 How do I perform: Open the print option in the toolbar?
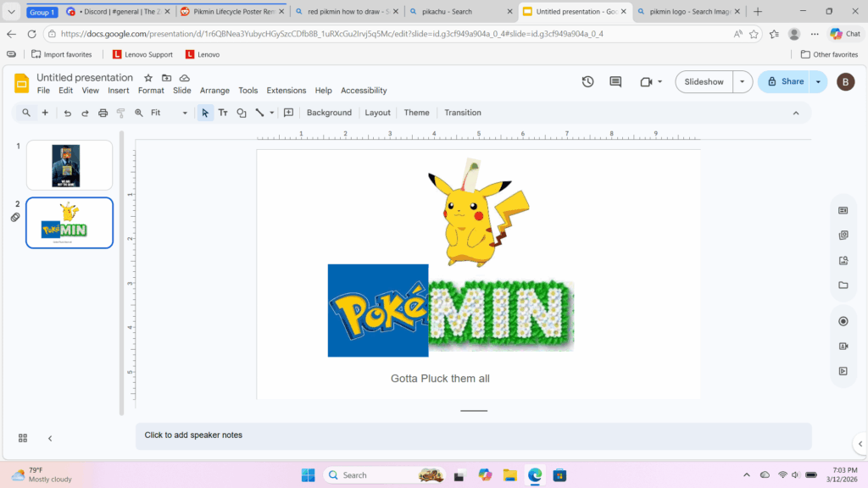(x=102, y=112)
